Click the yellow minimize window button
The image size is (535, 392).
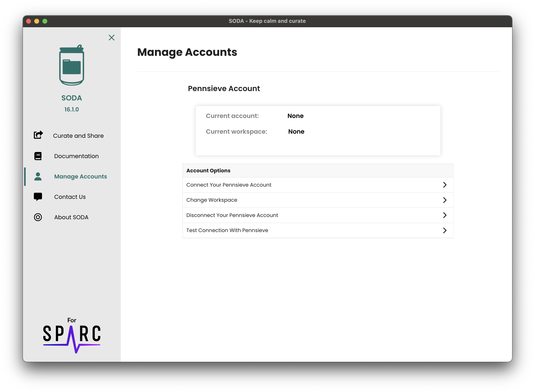point(36,21)
